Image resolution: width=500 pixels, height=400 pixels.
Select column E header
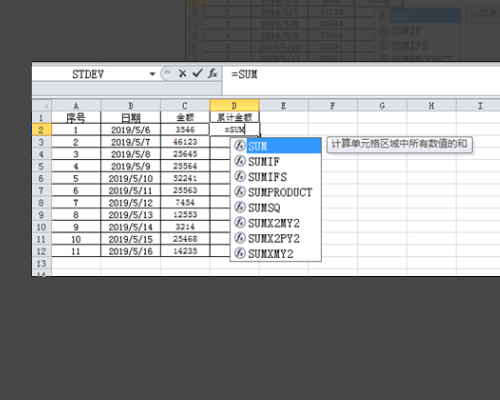pos(284,106)
